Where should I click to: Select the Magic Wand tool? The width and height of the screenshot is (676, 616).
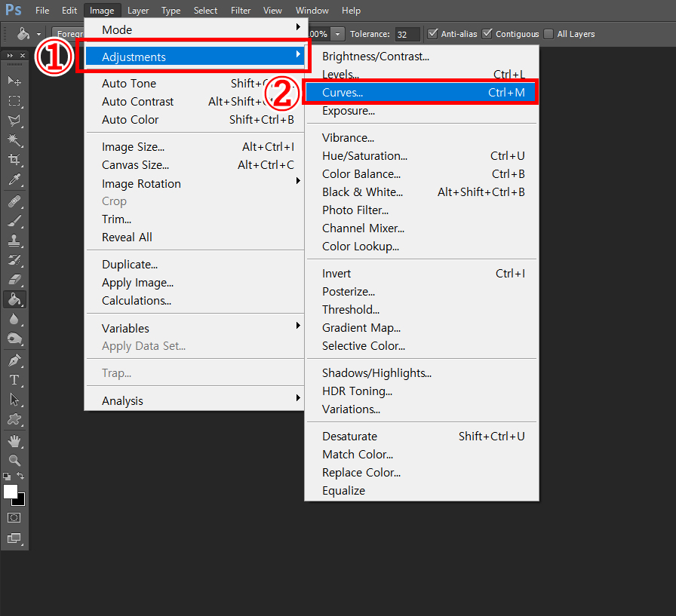pyautogui.click(x=14, y=140)
